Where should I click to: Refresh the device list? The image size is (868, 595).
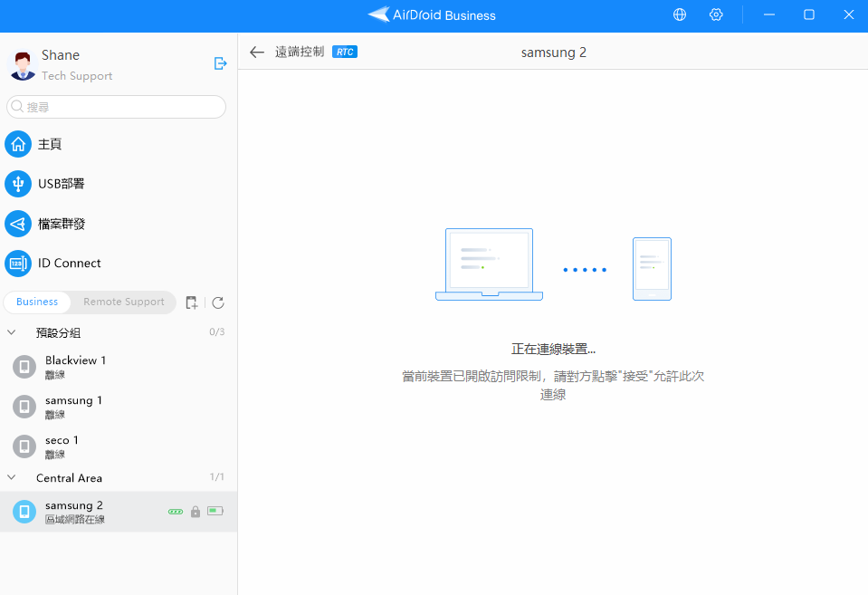[x=218, y=302]
